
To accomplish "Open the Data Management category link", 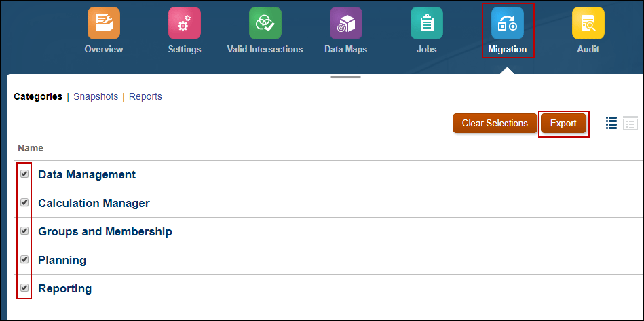I will (x=87, y=174).
